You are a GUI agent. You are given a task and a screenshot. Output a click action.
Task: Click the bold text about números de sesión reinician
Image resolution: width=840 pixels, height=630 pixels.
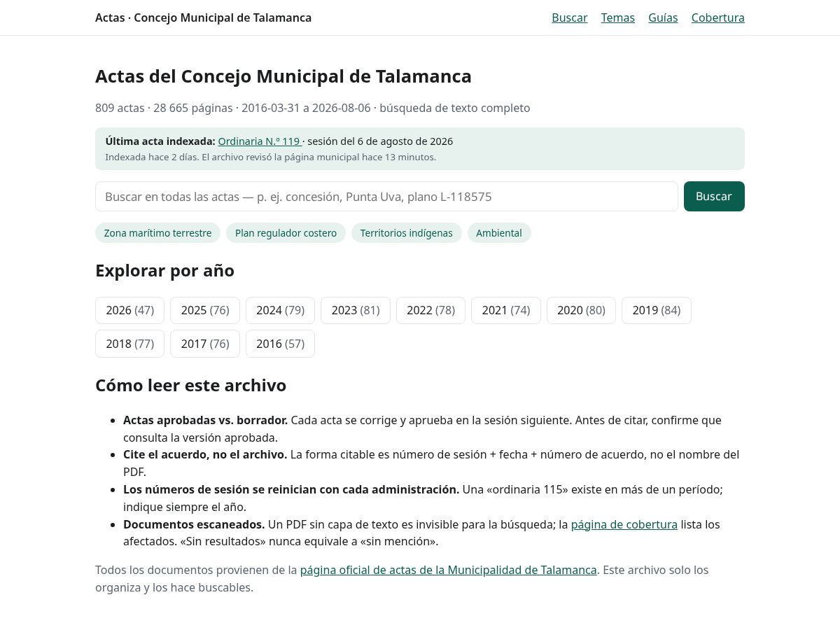(x=291, y=489)
